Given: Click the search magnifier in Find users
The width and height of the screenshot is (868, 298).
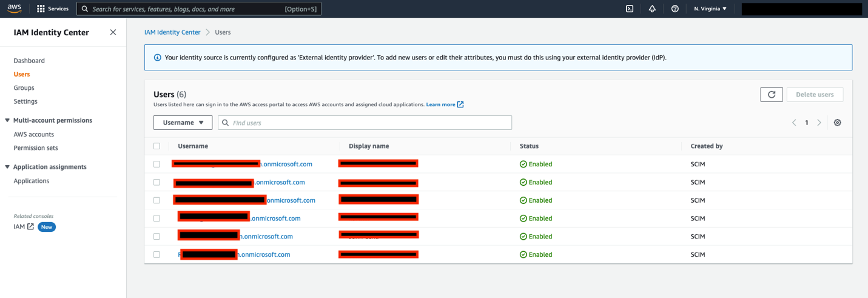Looking at the screenshot, I should coord(225,123).
